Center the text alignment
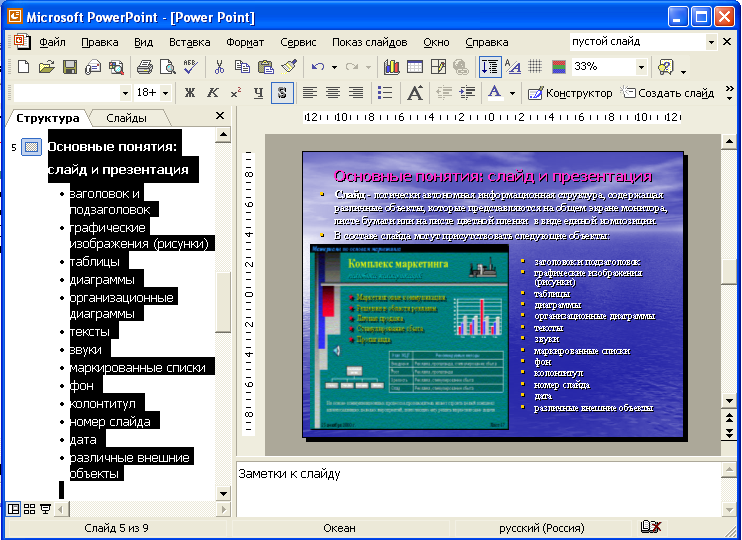Viewport: 742px width, 540px height. coord(333,93)
